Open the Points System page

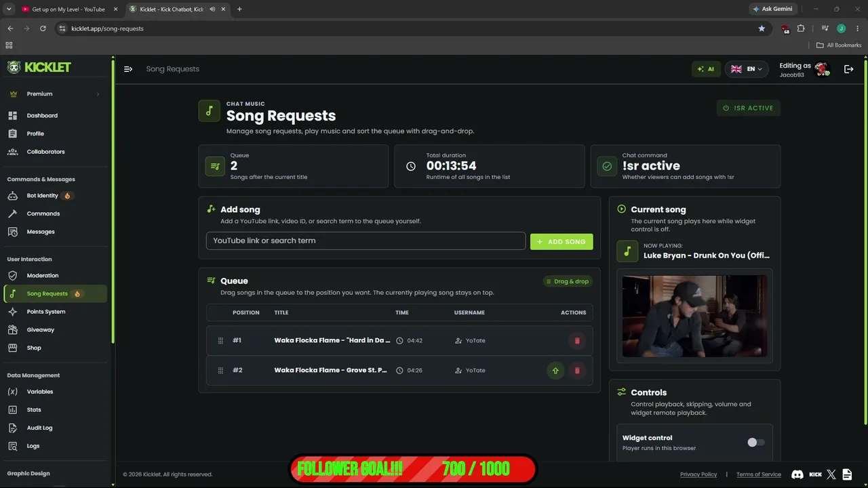46,312
